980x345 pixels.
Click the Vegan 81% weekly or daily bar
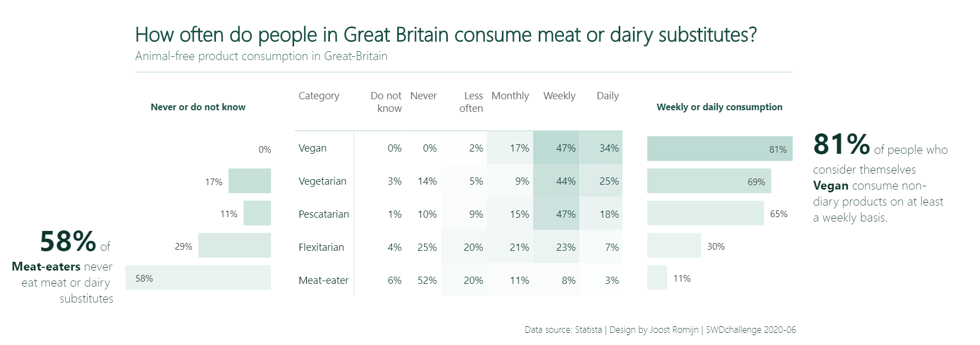tap(719, 149)
